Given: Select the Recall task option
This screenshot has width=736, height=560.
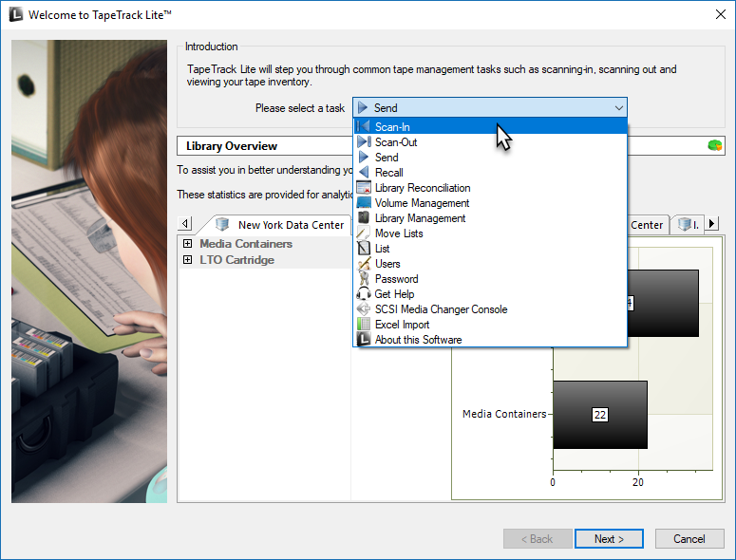Looking at the screenshot, I should pos(490,172).
